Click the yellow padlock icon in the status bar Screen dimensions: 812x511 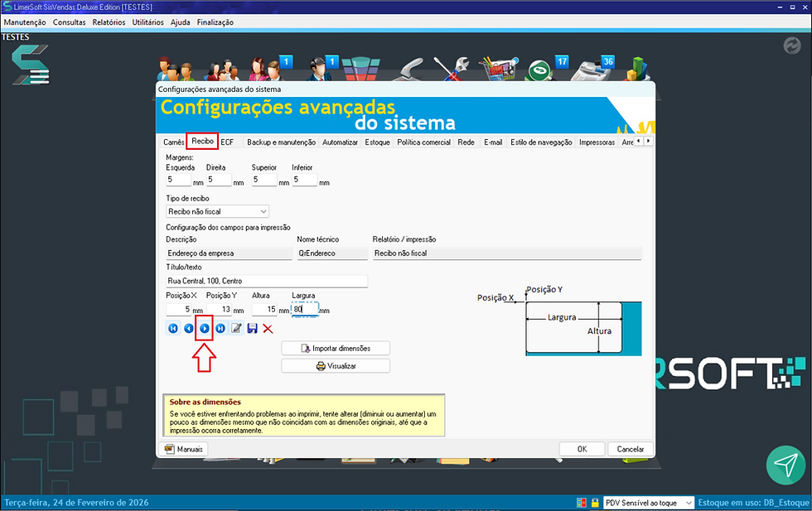[595, 502]
